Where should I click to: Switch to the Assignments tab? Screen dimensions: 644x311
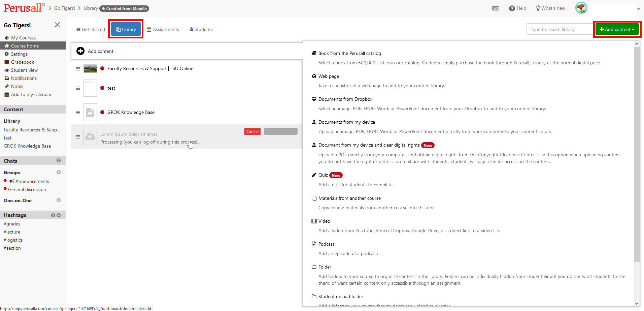click(163, 29)
